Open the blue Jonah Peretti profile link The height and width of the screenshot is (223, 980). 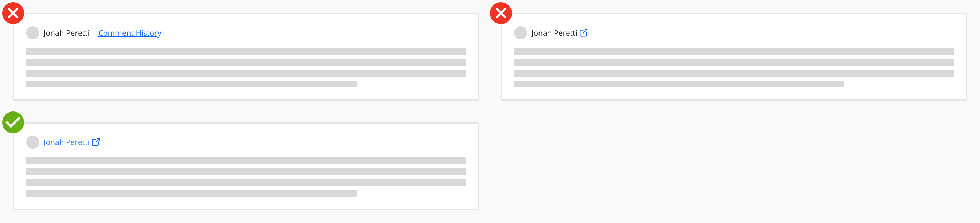coord(66,142)
